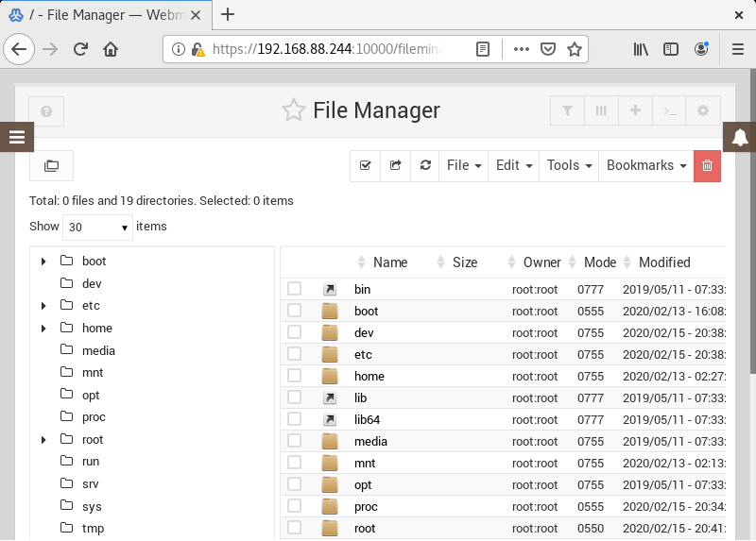The width and height of the screenshot is (756, 541).
Task: Click the new tab/window folder icon button
Action: pyautogui.click(x=52, y=166)
